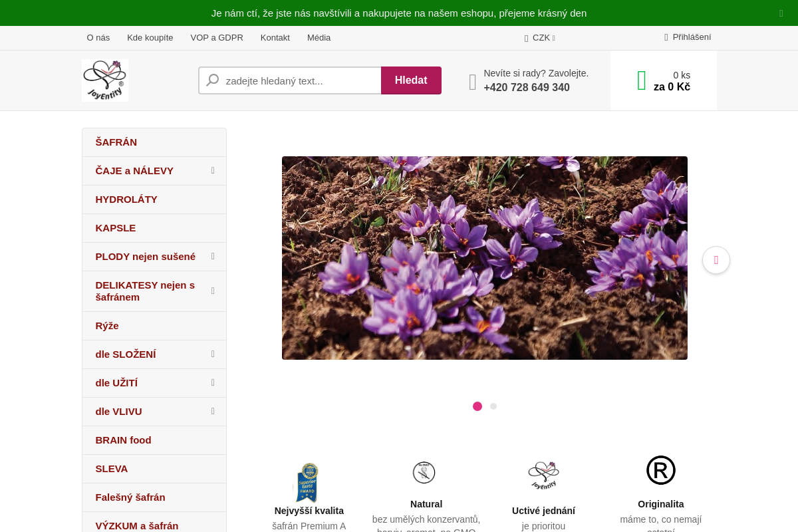Focus the search text input field
Viewport: 798px width, 532px height.
point(299,80)
